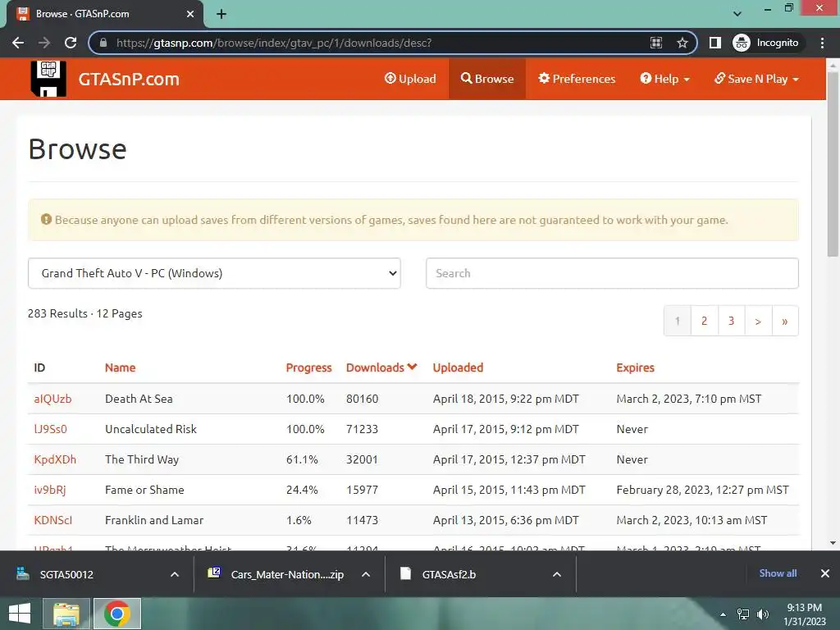Expand the Help dropdown menu
Screen dimensions: 840x630
664,79
